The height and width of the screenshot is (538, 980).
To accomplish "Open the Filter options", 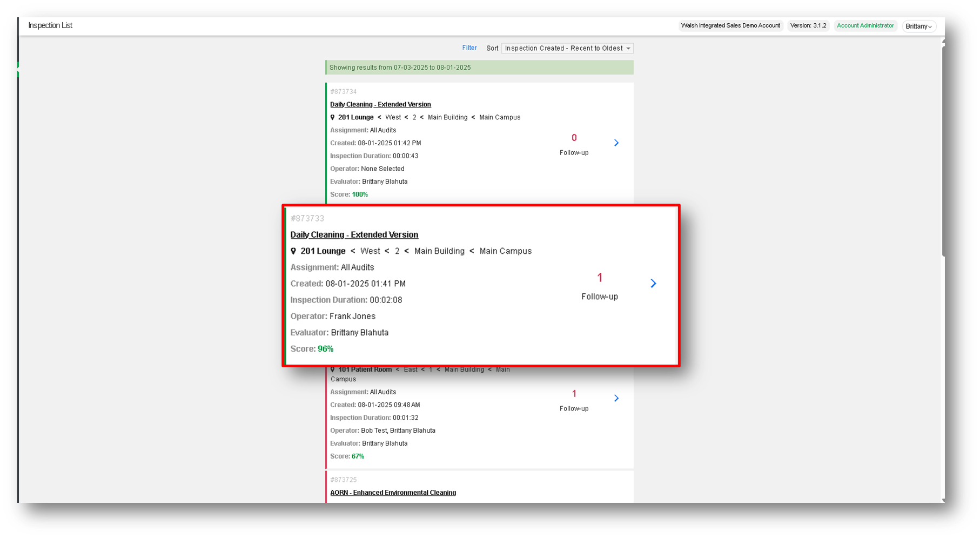I will click(x=469, y=48).
